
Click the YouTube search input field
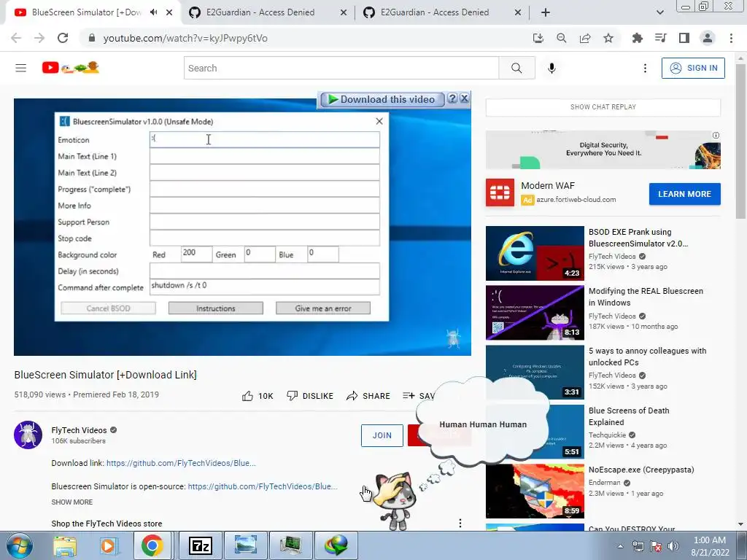(x=341, y=68)
